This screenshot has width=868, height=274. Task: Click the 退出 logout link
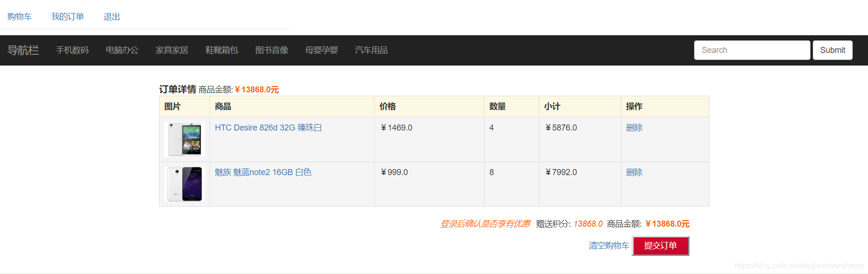[x=112, y=17]
